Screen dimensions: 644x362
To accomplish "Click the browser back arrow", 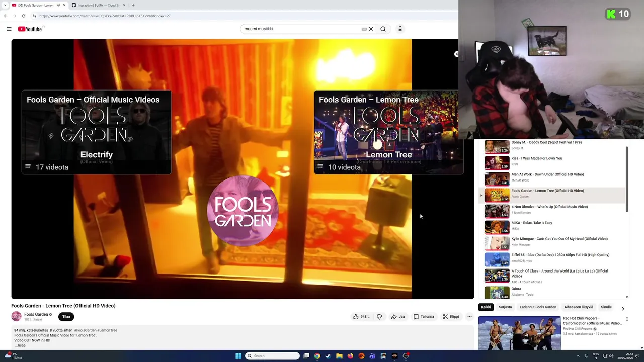I will [6, 16].
